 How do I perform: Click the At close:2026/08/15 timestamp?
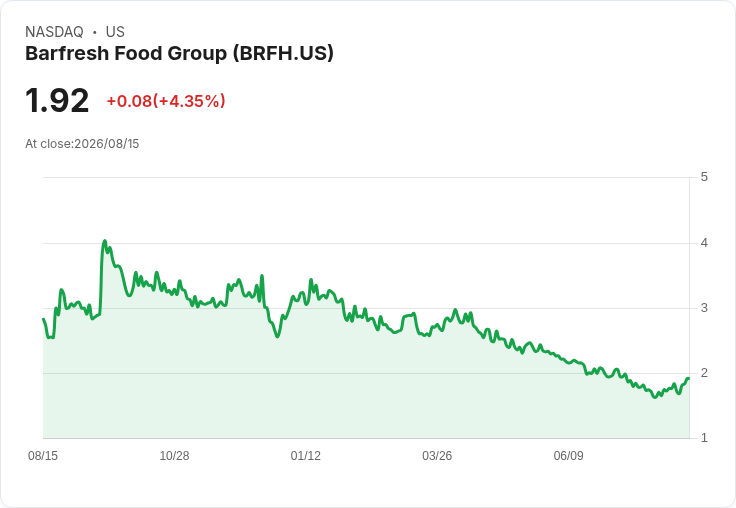[x=82, y=144]
